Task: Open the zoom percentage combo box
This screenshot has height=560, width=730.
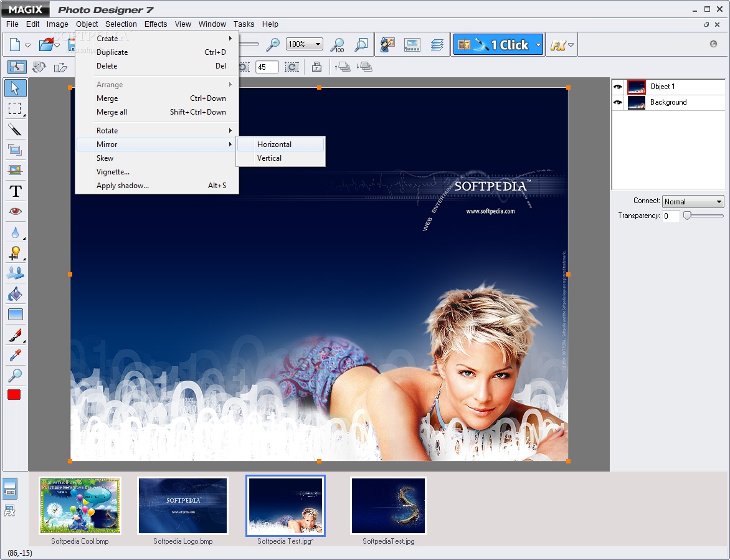Action: point(305,44)
